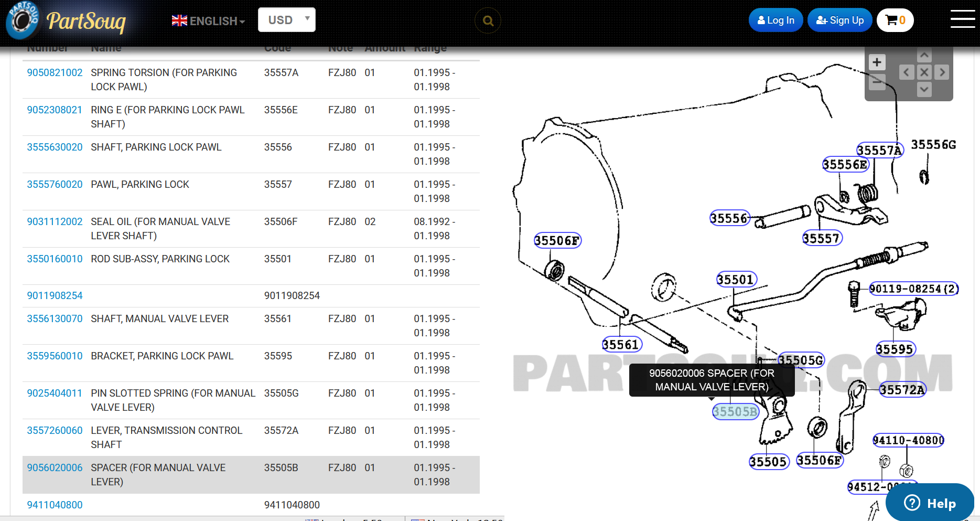Click name 'PAWL, PARKING LOCK'
This screenshot has height=521, width=980.
[x=140, y=184]
